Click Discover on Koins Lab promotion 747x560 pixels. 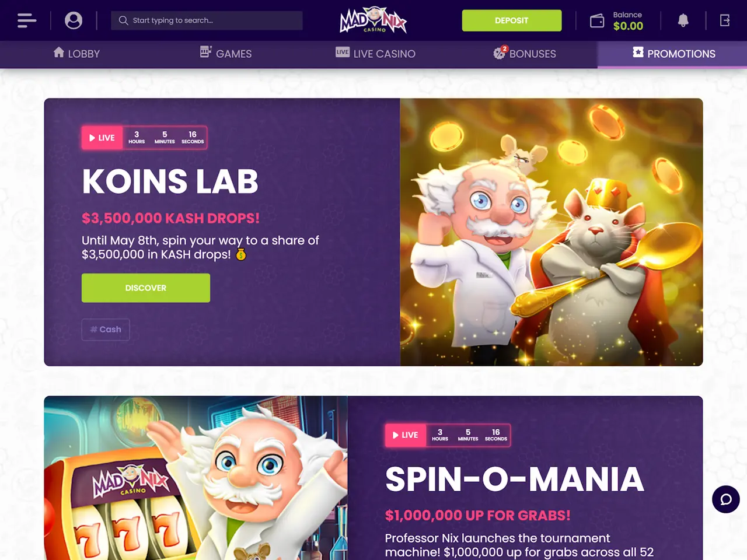tap(146, 288)
